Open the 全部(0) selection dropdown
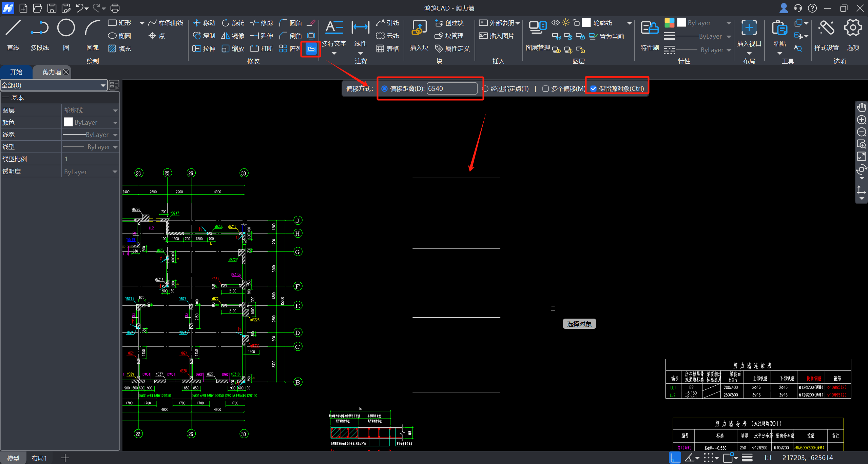This screenshot has height=464, width=868. [102, 85]
